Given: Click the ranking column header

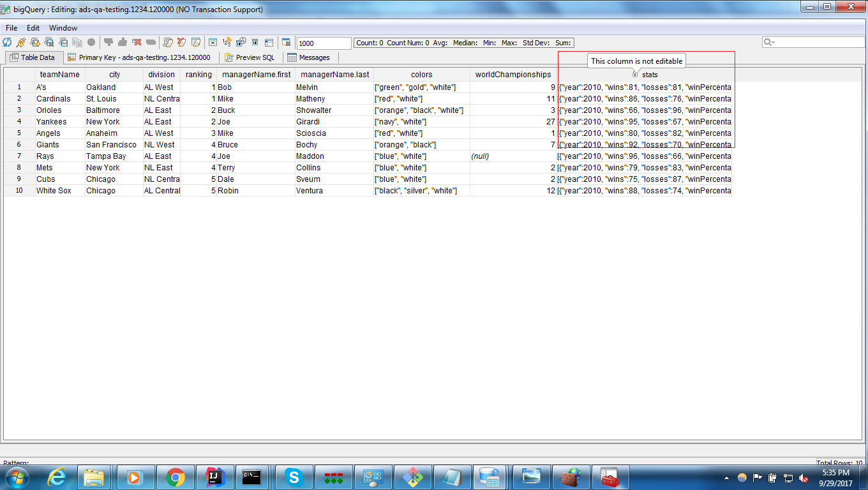Looking at the screenshot, I should click(x=198, y=75).
